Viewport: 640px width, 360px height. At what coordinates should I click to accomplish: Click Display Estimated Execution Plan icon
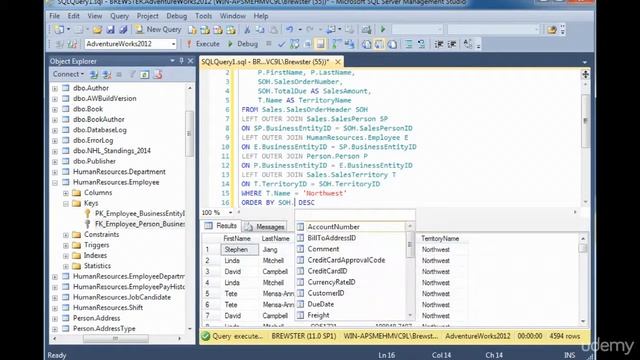[x=294, y=44]
